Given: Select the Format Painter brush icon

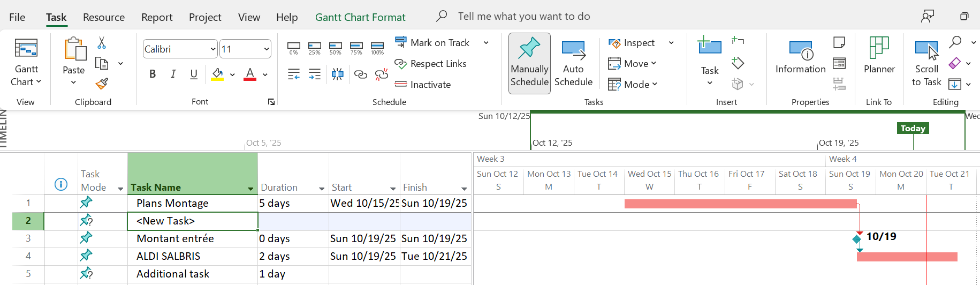Looking at the screenshot, I should 102,84.
